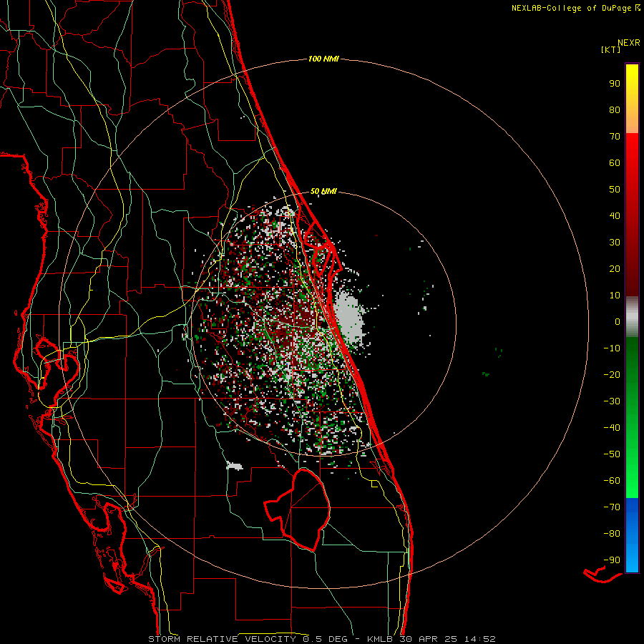Click the positive 20 scale label

[615, 268]
